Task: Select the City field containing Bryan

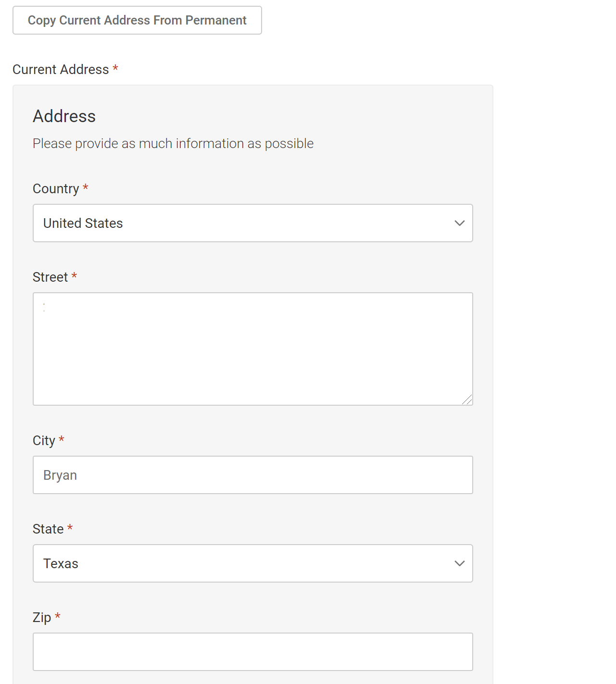Action: pyautogui.click(x=253, y=475)
